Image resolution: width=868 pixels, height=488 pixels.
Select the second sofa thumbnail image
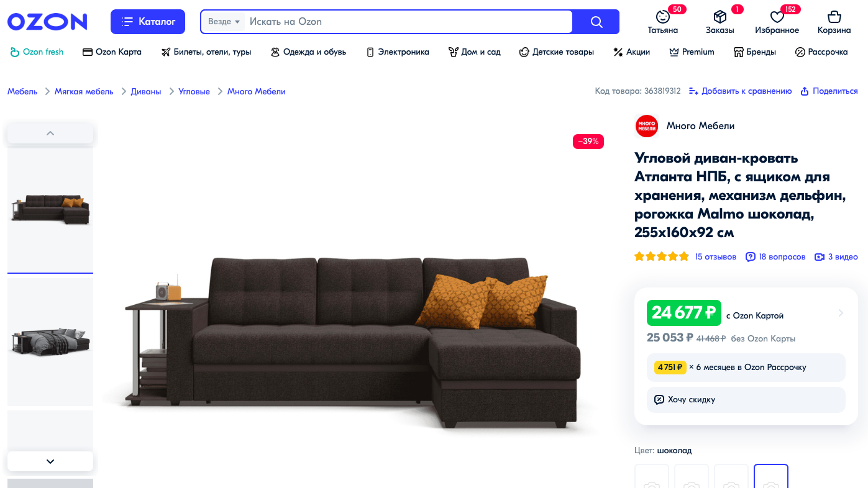tap(50, 341)
